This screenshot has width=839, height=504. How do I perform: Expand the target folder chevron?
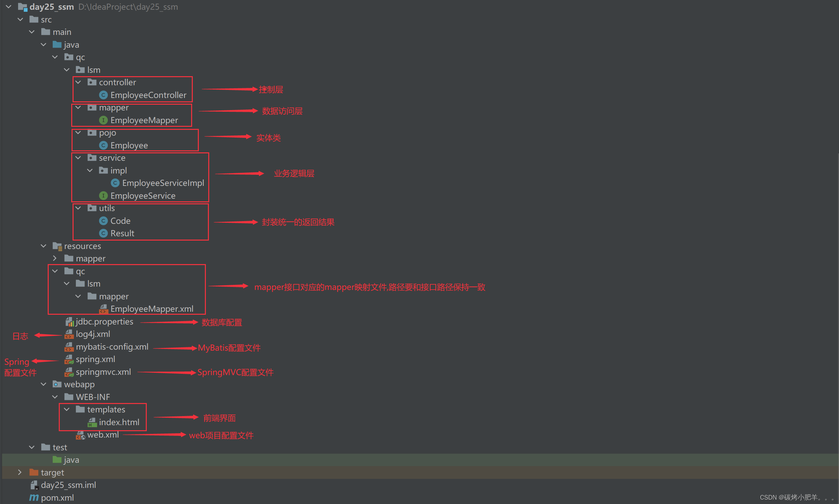point(20,472)
